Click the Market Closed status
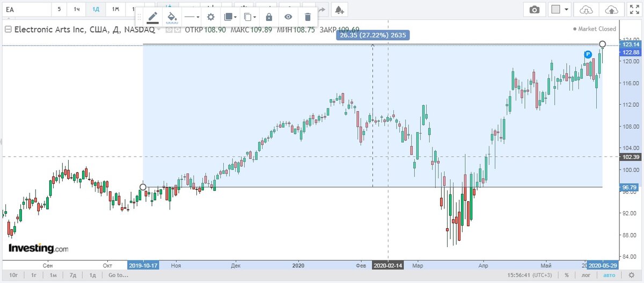 [595, 29]
